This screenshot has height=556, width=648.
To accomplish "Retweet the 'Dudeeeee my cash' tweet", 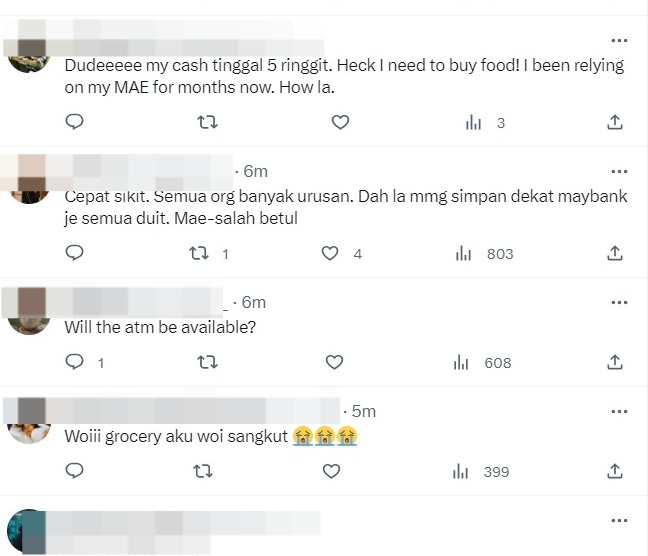I will click(x=207, y=122).
